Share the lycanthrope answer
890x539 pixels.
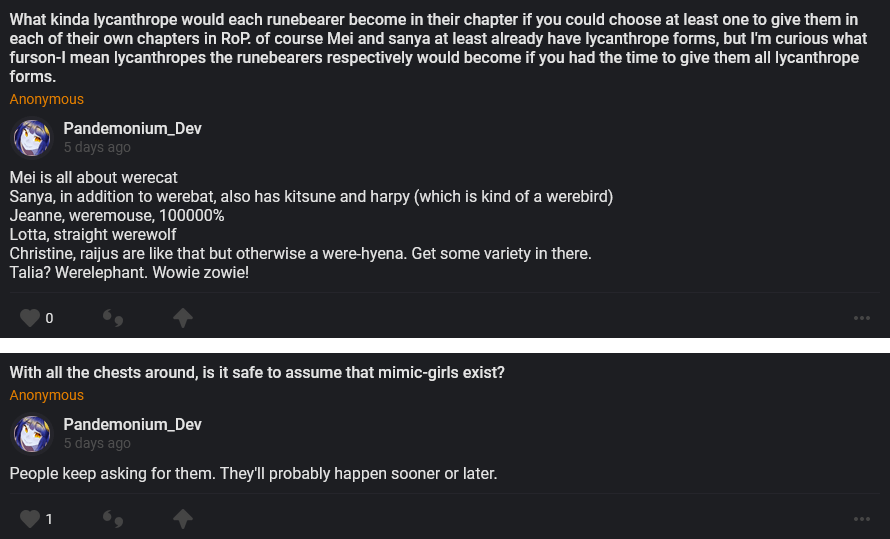(182, 318)
